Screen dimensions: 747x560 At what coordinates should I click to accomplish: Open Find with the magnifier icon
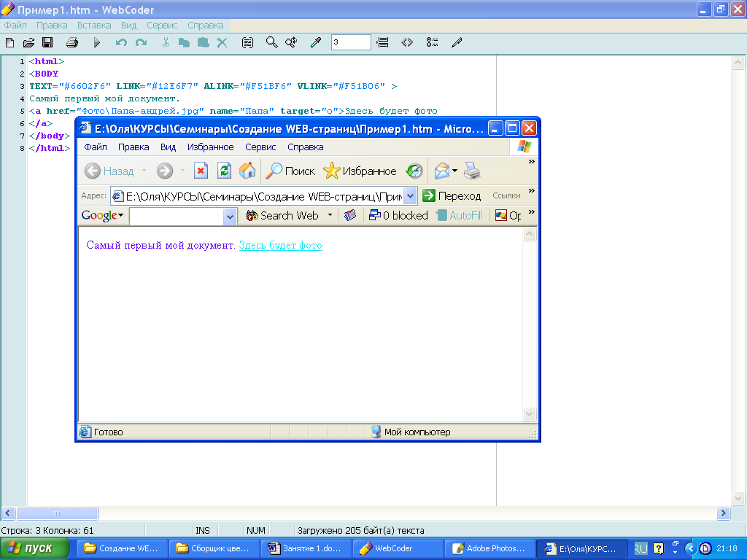[x=271, y=43]
